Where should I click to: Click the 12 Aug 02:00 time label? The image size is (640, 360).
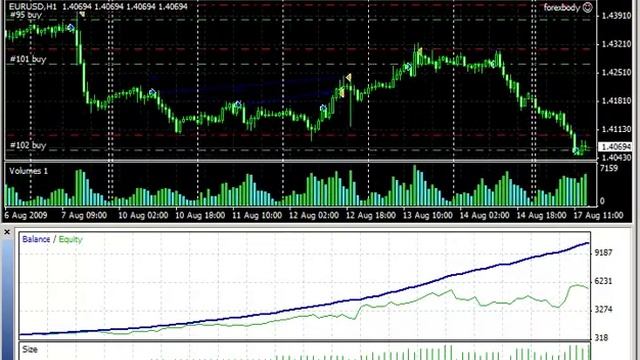coord(313,215)
